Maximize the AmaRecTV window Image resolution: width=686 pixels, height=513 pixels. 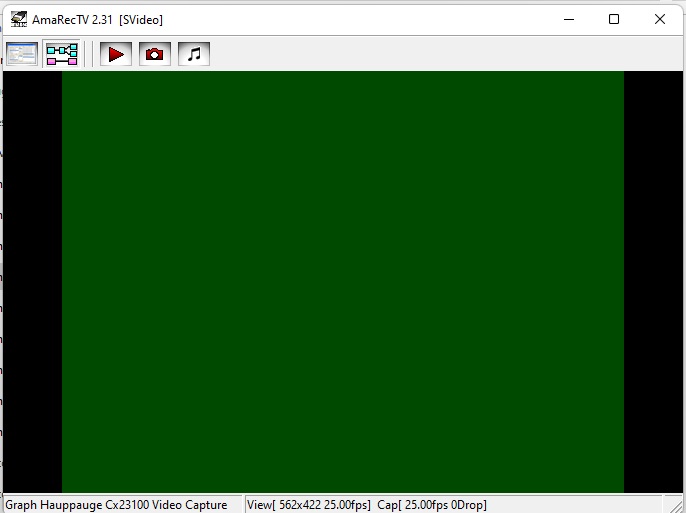614,19
